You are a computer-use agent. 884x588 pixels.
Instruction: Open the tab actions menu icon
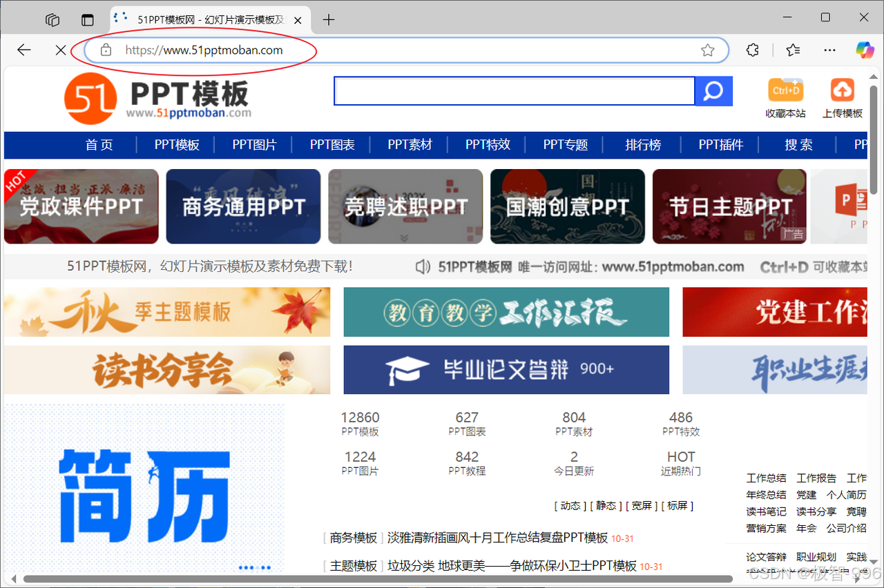(88, 19)
